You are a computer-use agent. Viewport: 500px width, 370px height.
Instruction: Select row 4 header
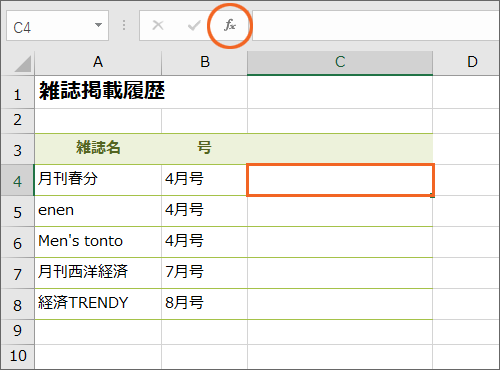(x=17, y=180)
